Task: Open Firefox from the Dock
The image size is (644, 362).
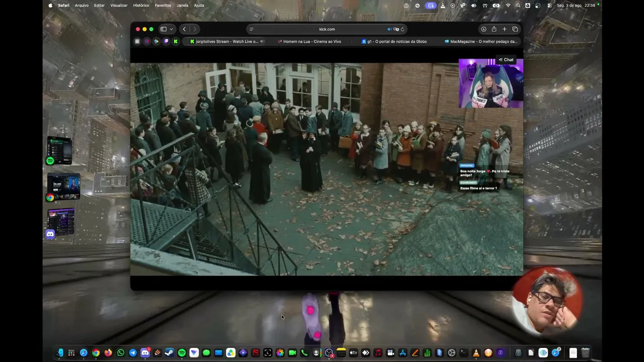Action: (108, 353)
